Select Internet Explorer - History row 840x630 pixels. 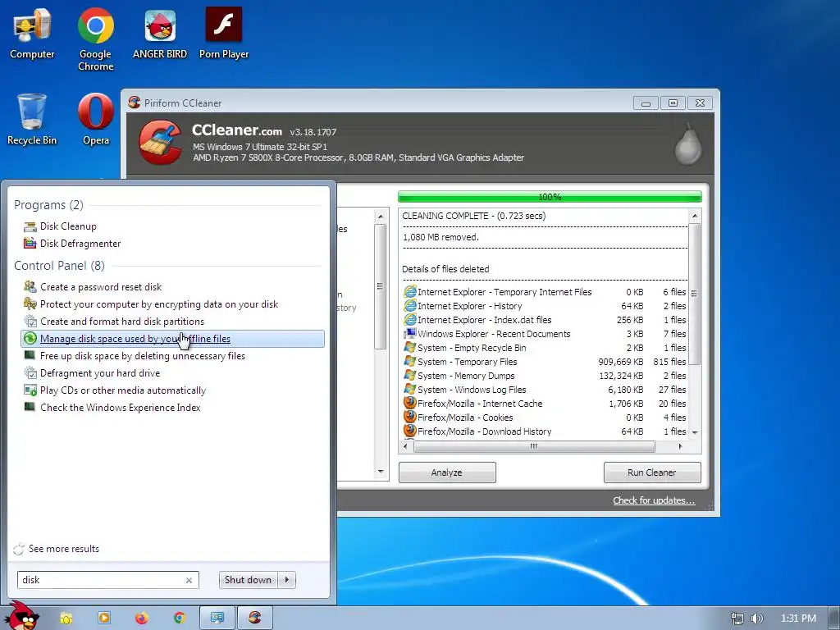tap(545, 306)
